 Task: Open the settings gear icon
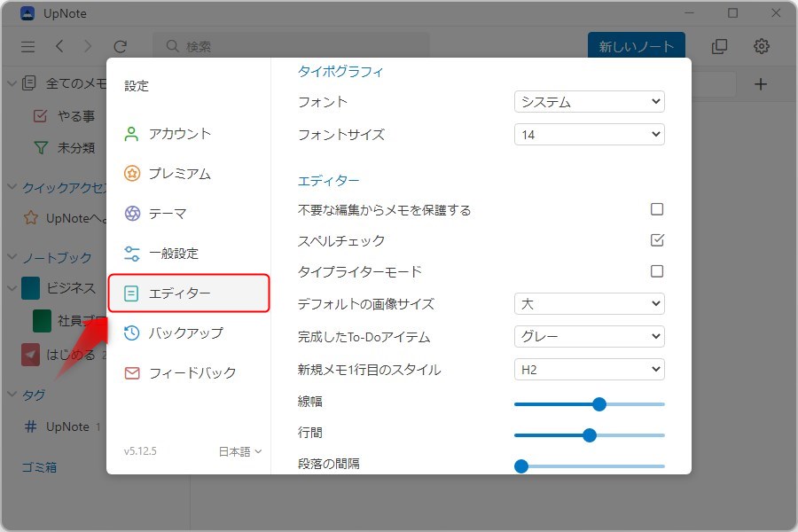click(x=762, y=46)
